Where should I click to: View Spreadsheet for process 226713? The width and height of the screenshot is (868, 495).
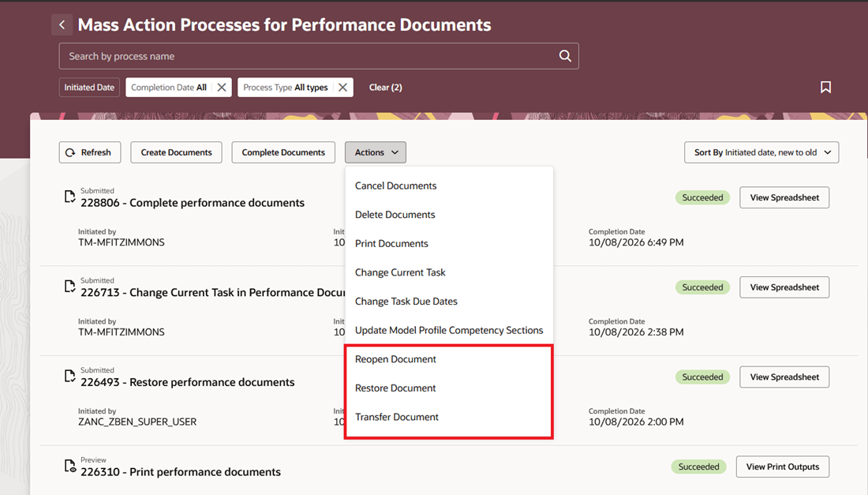pyautogui.click(x=784, y=287)
